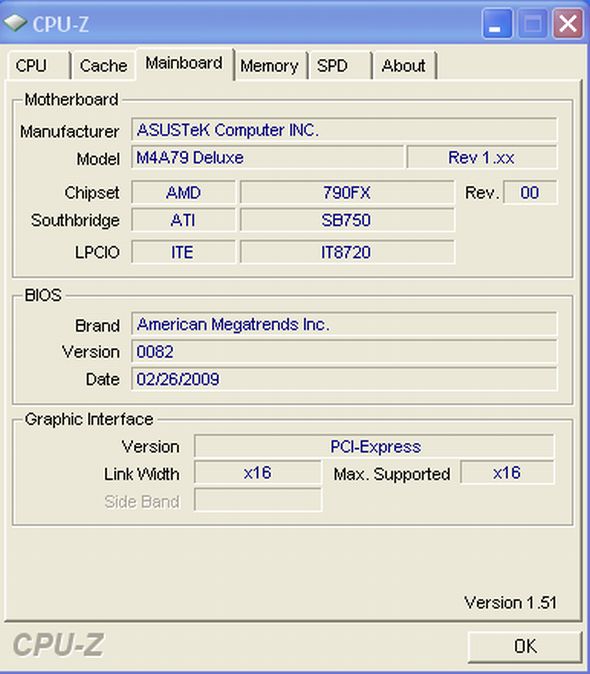Viewport: 590px width, 674px height.
Task: Minimize the CPU-Z window
Action: [x=497, y=24]
